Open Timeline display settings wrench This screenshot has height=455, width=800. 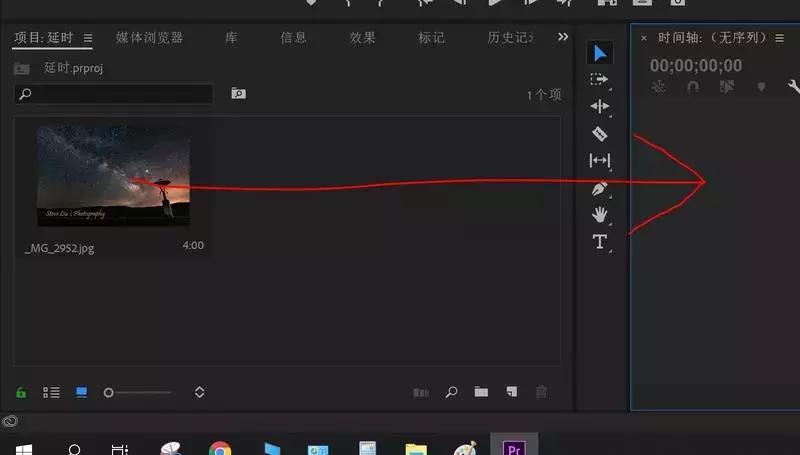[x=794, y=87]
